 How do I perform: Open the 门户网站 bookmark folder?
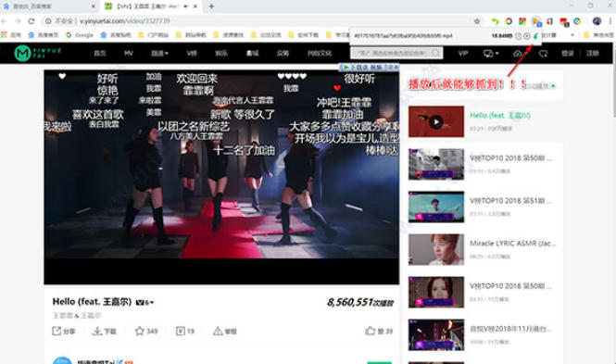[153, 35]
